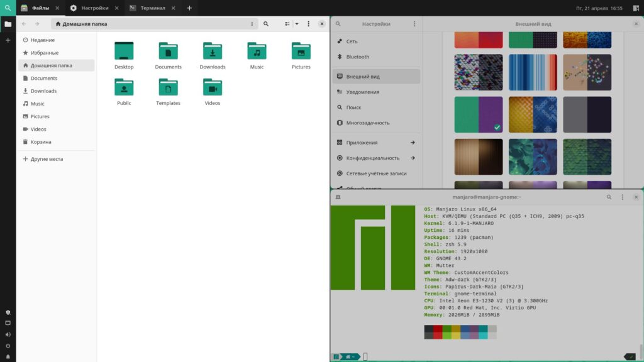The image size is (644, 362).
Task: Select Bluetooth in Settings sidebar
Action: pyautogui.click(x=357, y=57)
